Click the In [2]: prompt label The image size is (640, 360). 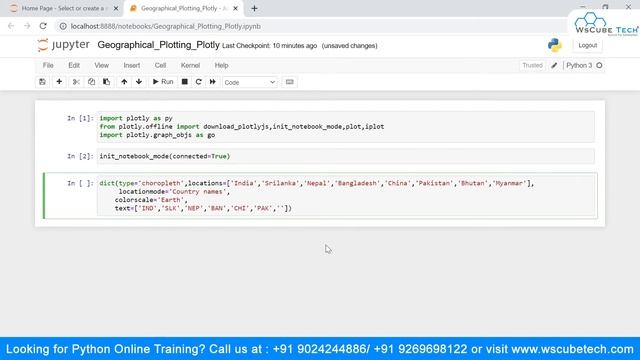point(80,156)
